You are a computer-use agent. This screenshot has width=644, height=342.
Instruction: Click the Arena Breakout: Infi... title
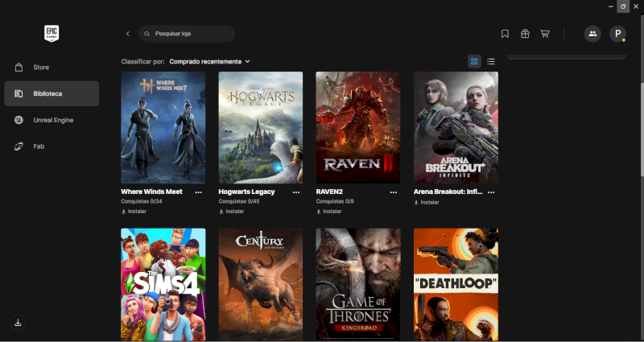click(448, 192)
